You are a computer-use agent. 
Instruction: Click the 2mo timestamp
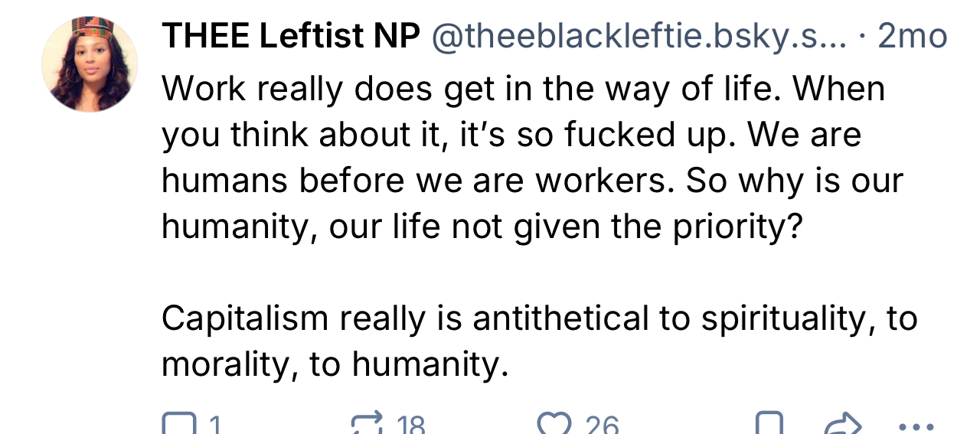pyautogui.click(x=912, y=36)
